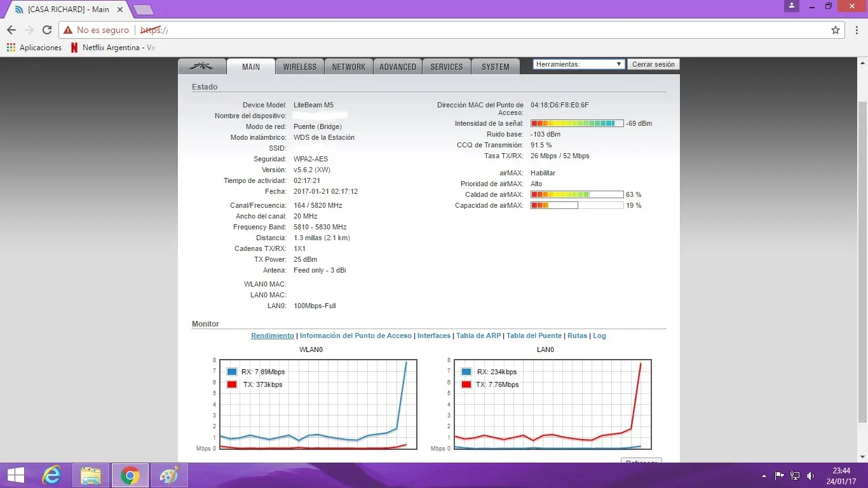
Task: Click the Chrome taskbar icon
Action: click(x=130, y=475)
